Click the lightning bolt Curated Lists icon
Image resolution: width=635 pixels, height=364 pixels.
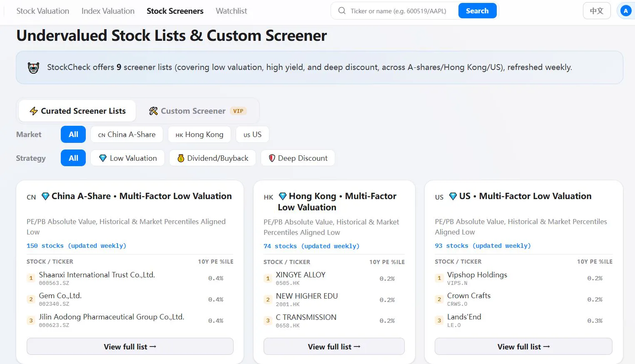coord(34,111)
